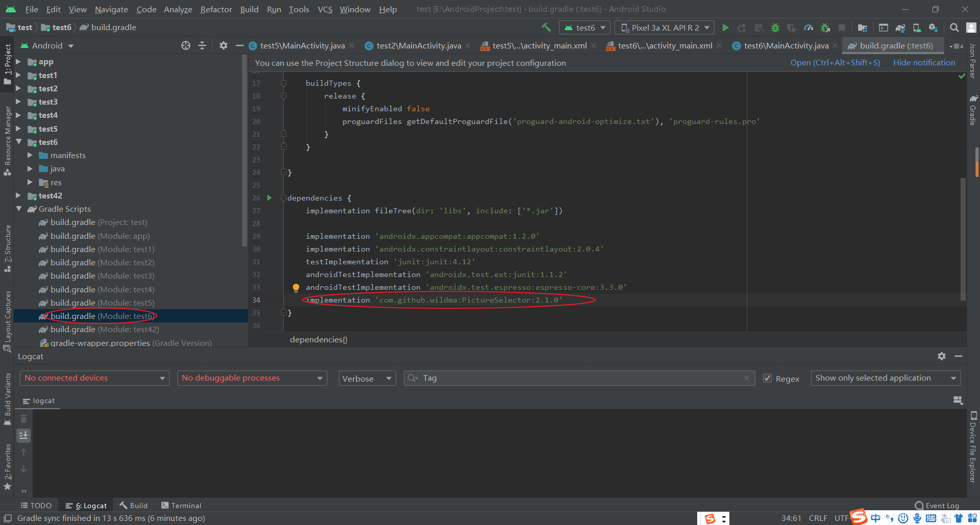Screen dimensions: 980x525
Task: Click the user account avatar icon
Action: 971,28
